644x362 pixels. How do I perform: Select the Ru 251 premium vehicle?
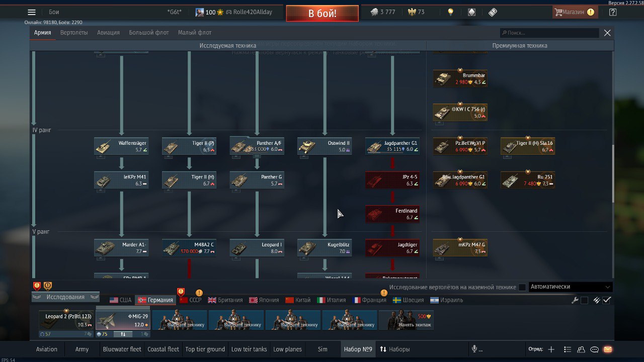tap(528, 180)
